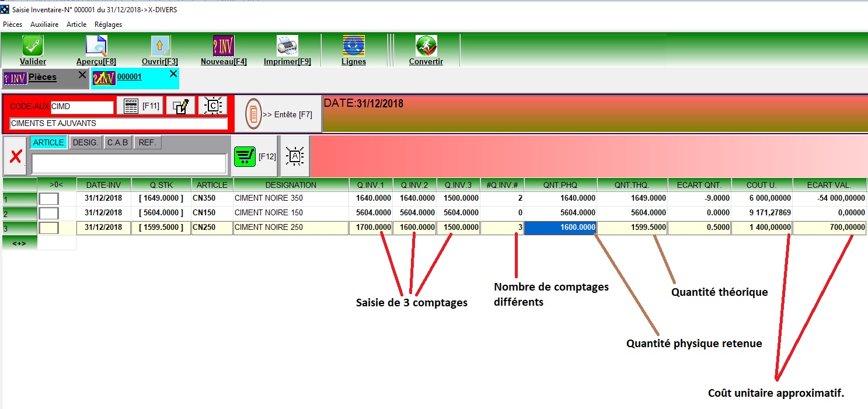Tick the checkbox on row 1 CN350
The height and width of the screenshot is (409, 868).
point(48,198)
